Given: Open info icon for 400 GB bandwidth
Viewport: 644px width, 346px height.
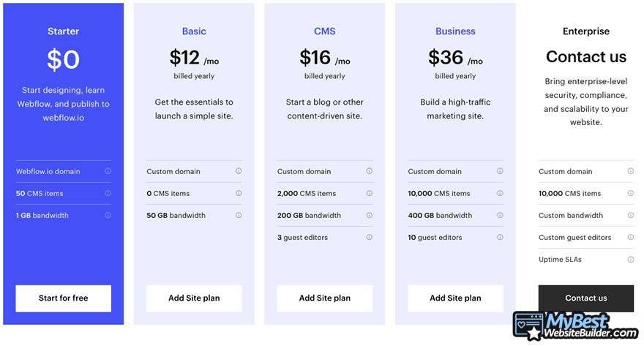Looking at the screenshot, I should pos(500,216).
